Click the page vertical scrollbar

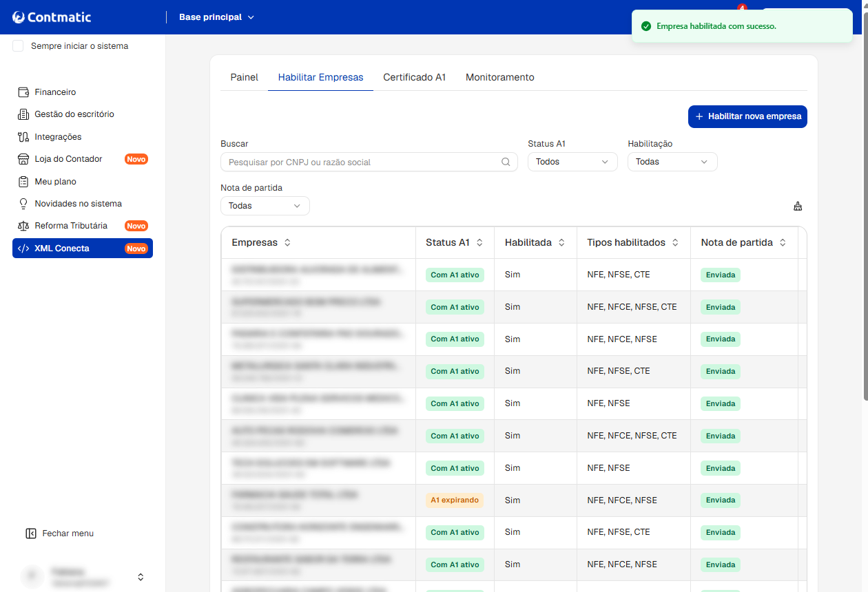click(865, 207)
